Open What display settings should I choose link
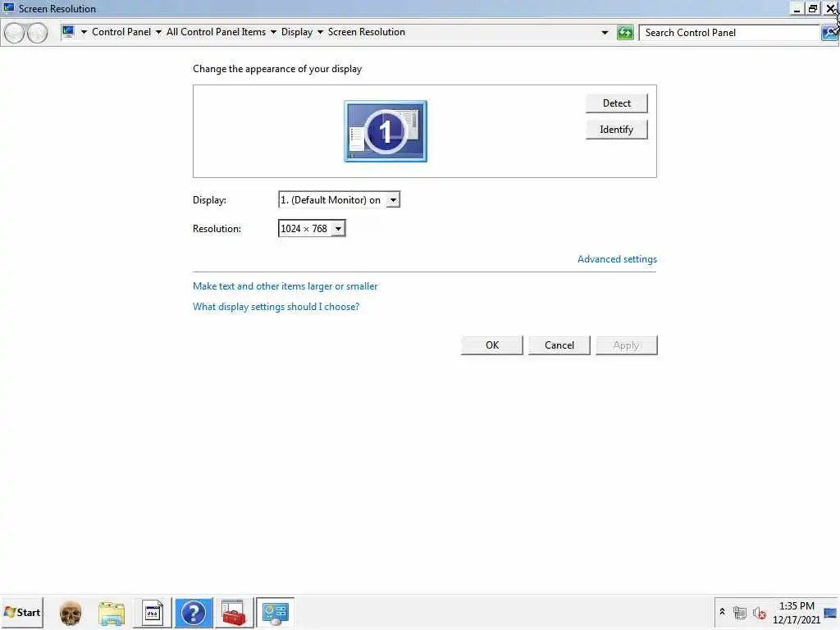The height and width of the screenshot is (630, 840). (x=276, y=307)
